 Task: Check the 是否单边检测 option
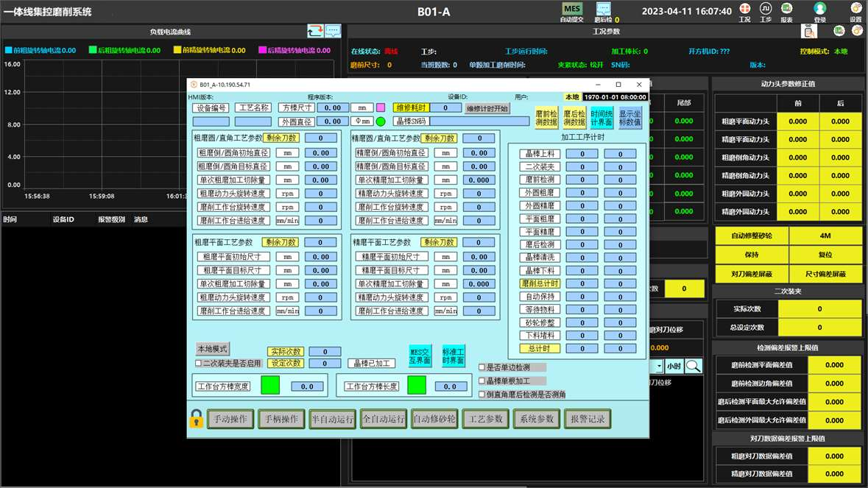click(x=482, y=367)
